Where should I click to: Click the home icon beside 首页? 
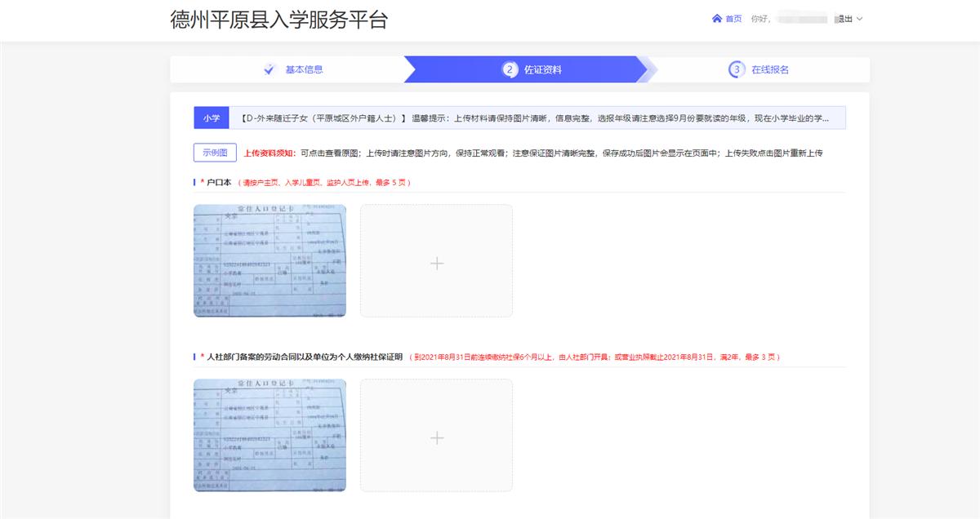pyautogui.click(x=717, y=19)
